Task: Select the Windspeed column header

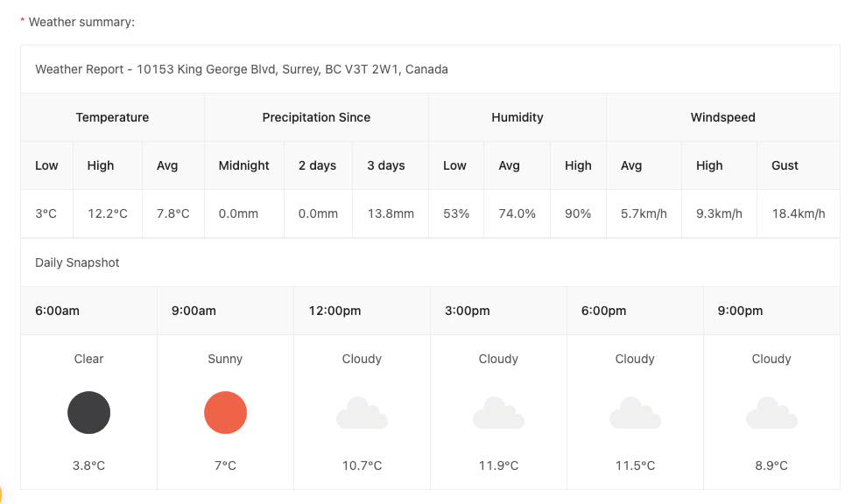Action: [723, 117]
